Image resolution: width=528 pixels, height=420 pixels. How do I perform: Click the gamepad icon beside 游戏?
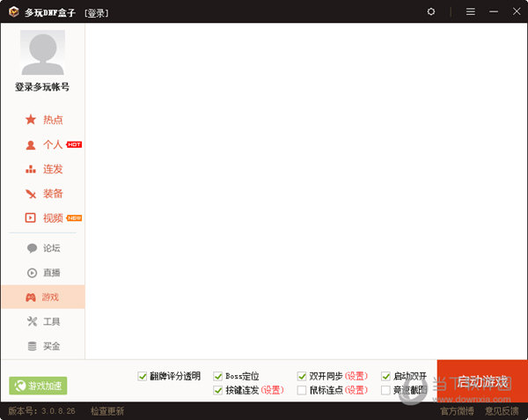(31, 297)
